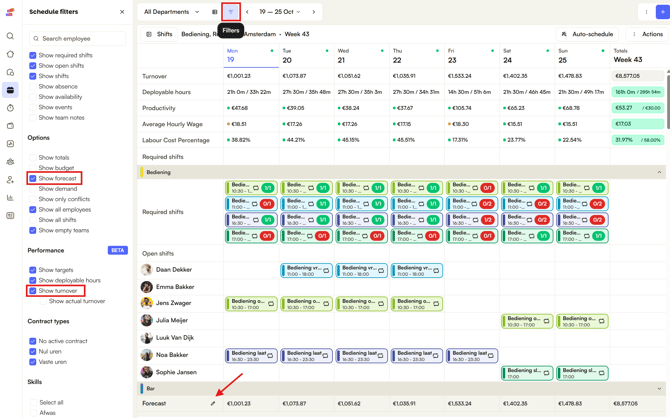Screen dimensions: 670x418
Task: Click Sophie Jansen's avatar
Action: click(x=147, y=372)
